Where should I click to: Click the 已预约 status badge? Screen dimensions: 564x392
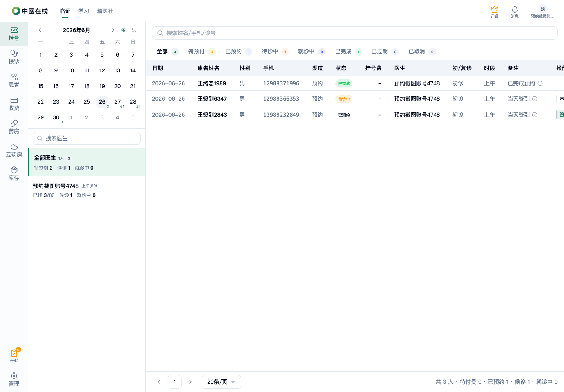pyautogui.click(x=344, y=115)
